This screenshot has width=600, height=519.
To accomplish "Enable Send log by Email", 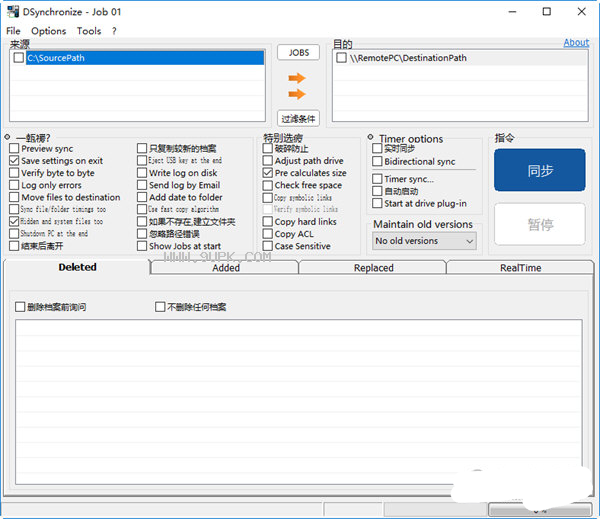I will [x=142, y=185].
